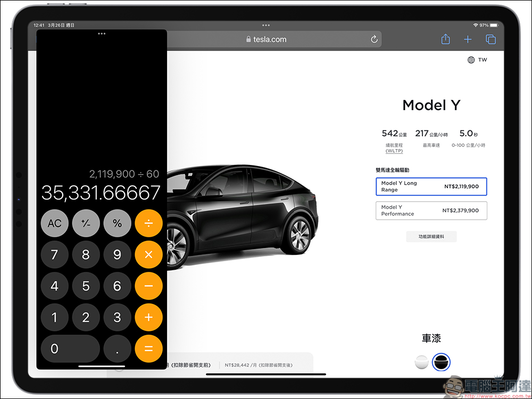Tap the multiply operator key
Viewport: 532px width, 399px height.
tap(148, 255)
